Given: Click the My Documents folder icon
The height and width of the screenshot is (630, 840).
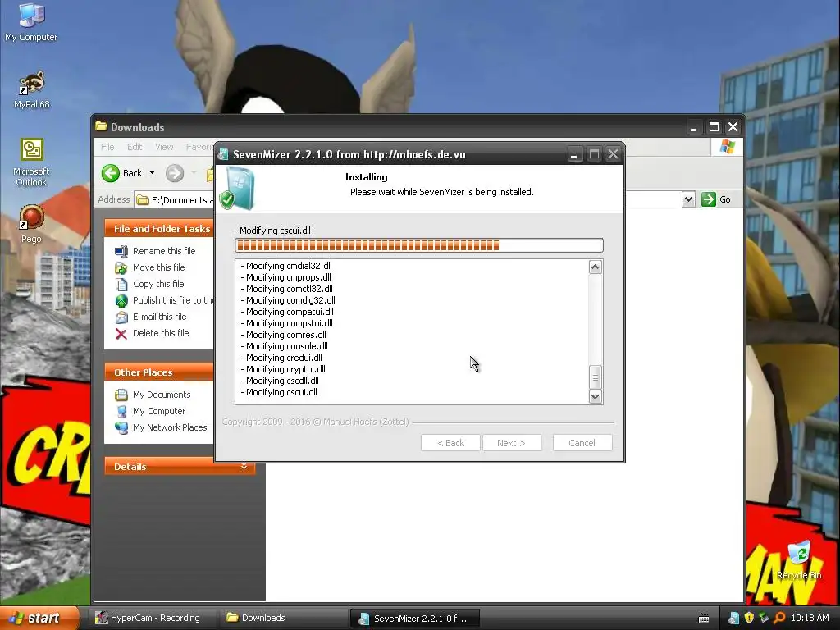Looking at the screenshot, I should pyautogui.click(x=121, y=395).
